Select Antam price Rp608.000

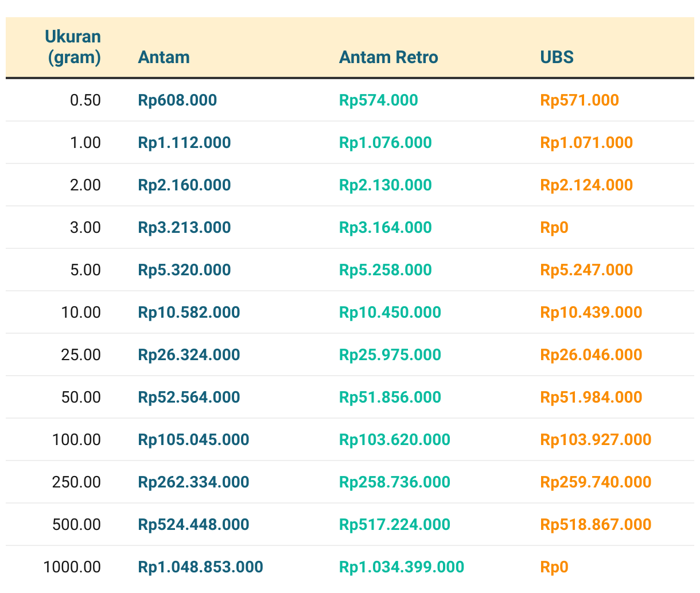[178, 100]
